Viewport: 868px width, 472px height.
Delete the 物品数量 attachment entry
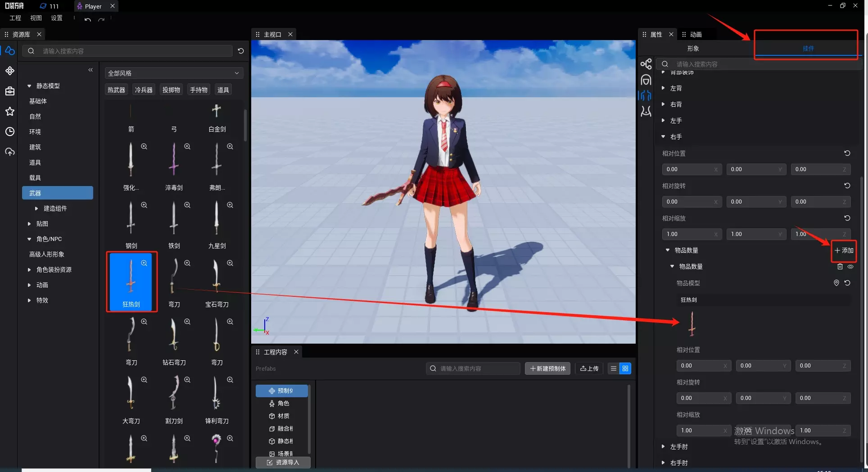pos(840,267)
